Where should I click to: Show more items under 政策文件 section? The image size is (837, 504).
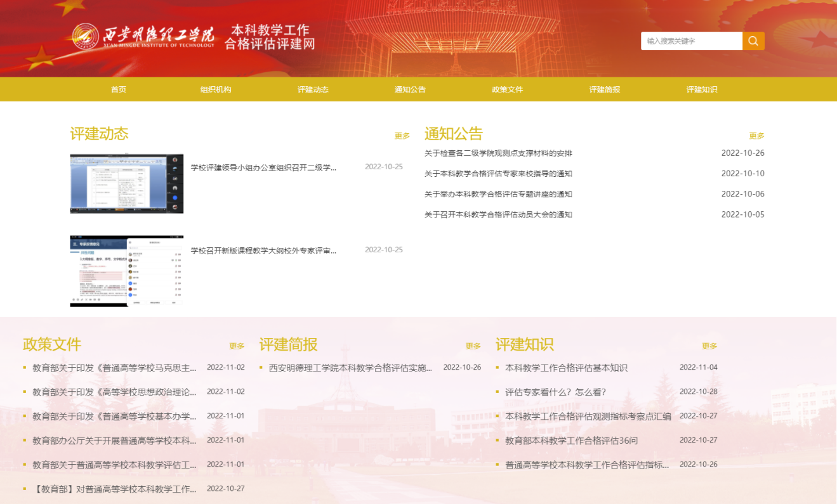[x=237, y=346]
